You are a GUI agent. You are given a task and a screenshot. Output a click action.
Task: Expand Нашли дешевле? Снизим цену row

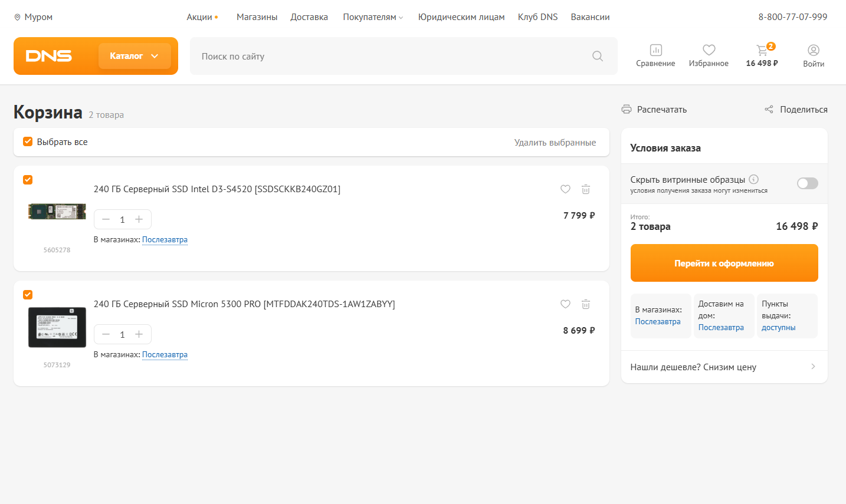point(724,367)
